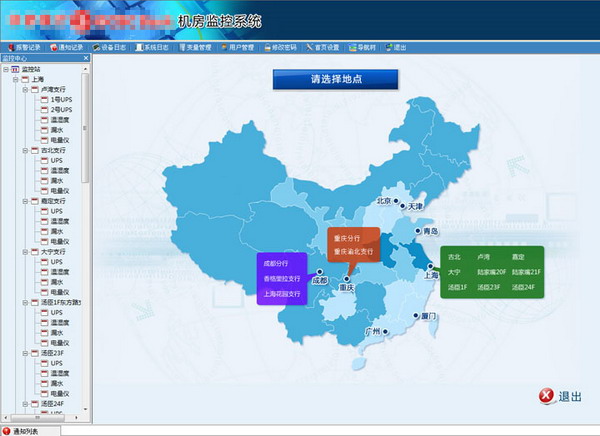Collapse the 卢湾支行 tree node

[23, 89]
